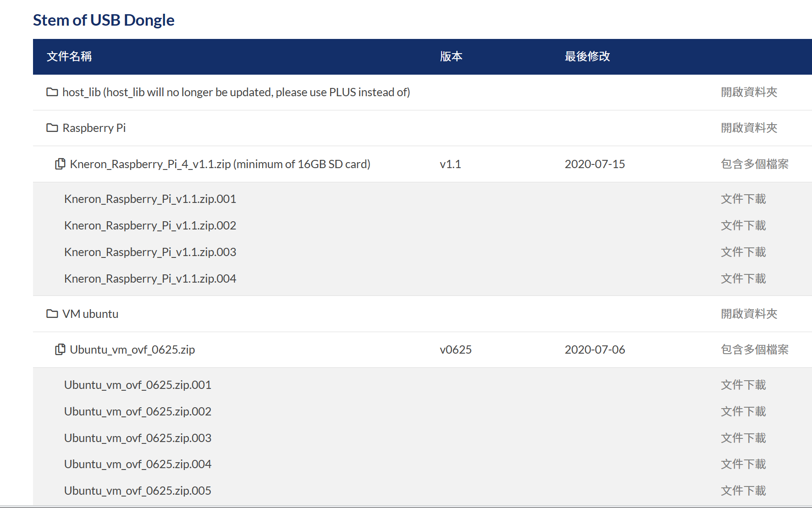Open the host_lib folder via 開啟資料夾 link
Screen dimensions: 812x508
(749, 92)
